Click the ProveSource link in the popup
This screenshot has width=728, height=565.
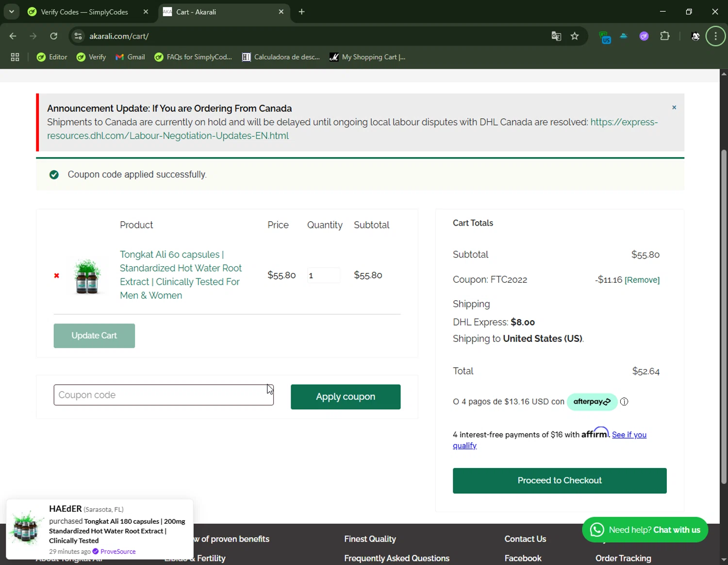click(x=118, y=551)
